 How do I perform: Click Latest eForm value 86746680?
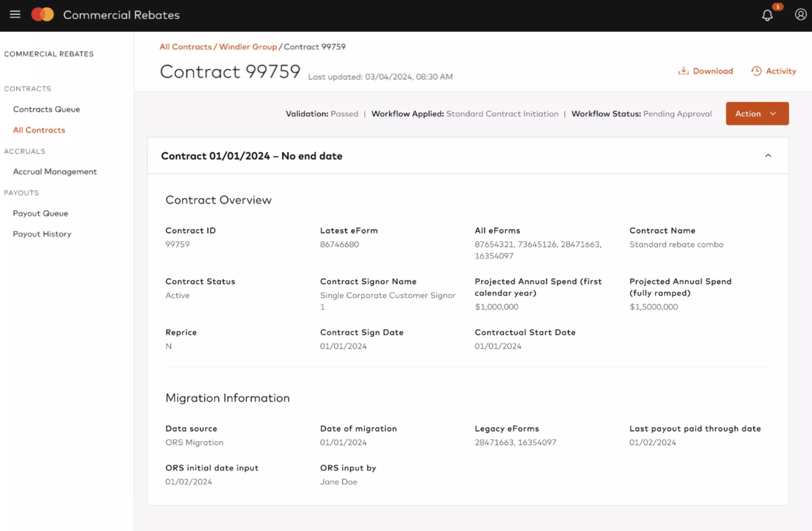(339, 244)
